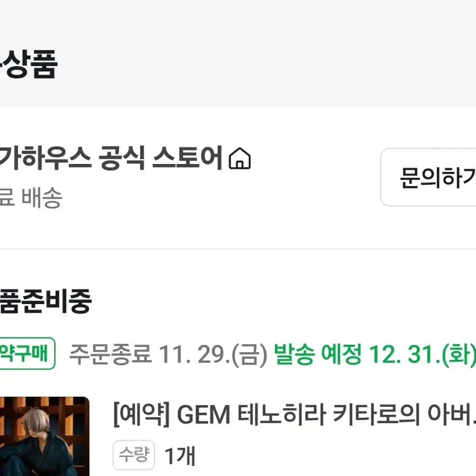Tap the 수량 quantity badge
476x476 pixels.
pos(134,455)
